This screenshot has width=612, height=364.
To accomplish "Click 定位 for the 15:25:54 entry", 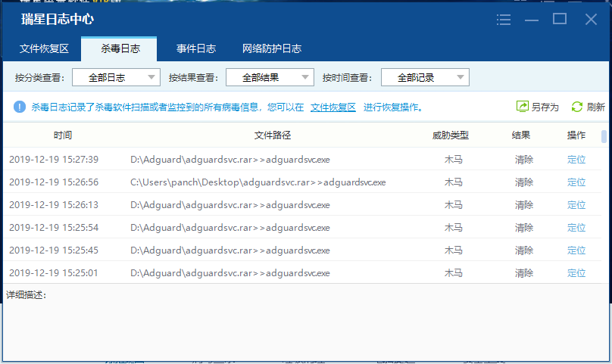I will click(x=576, y=228).
